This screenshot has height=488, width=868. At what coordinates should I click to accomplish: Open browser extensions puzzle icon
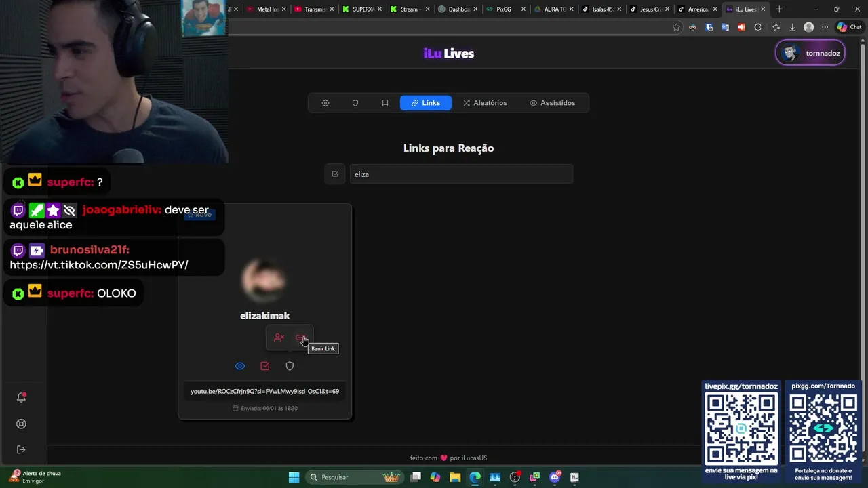click(x=757, y=27)
